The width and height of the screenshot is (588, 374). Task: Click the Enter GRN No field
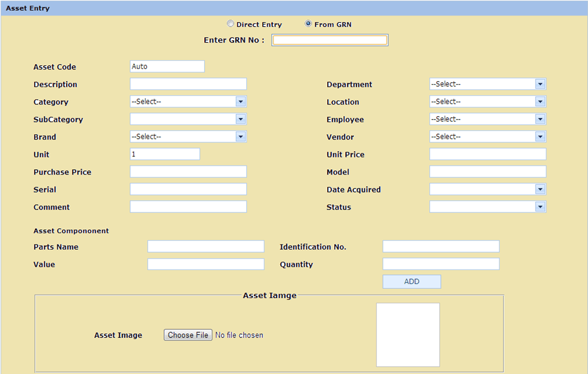click(x=330, y=40)
